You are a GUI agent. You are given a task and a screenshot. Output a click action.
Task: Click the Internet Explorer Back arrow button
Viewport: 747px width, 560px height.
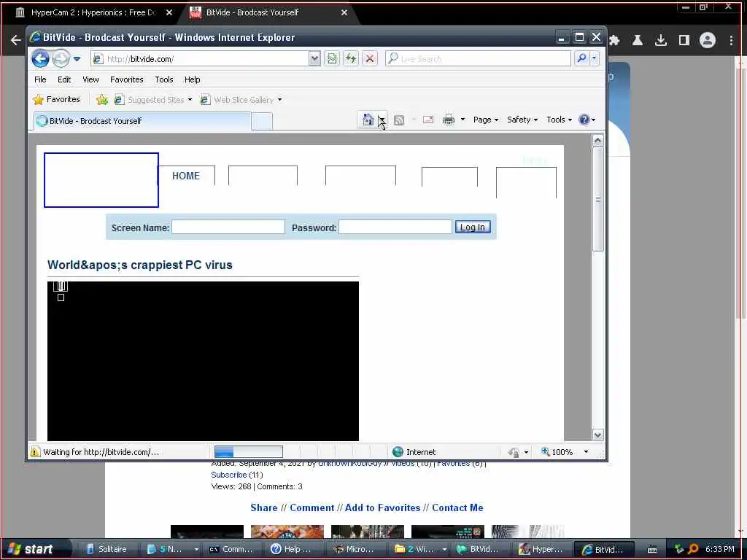tap(41, 58)
